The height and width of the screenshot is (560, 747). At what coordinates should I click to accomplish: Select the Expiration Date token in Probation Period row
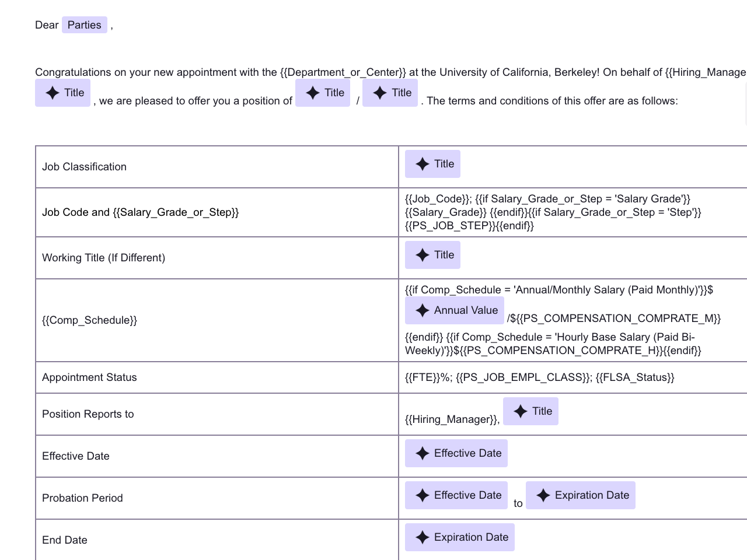point(580,495)
